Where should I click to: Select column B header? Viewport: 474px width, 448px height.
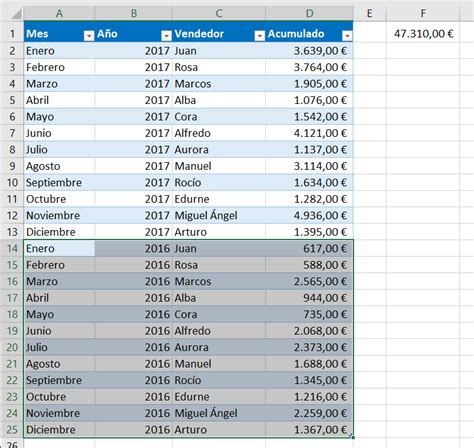[x=134, y=13]
